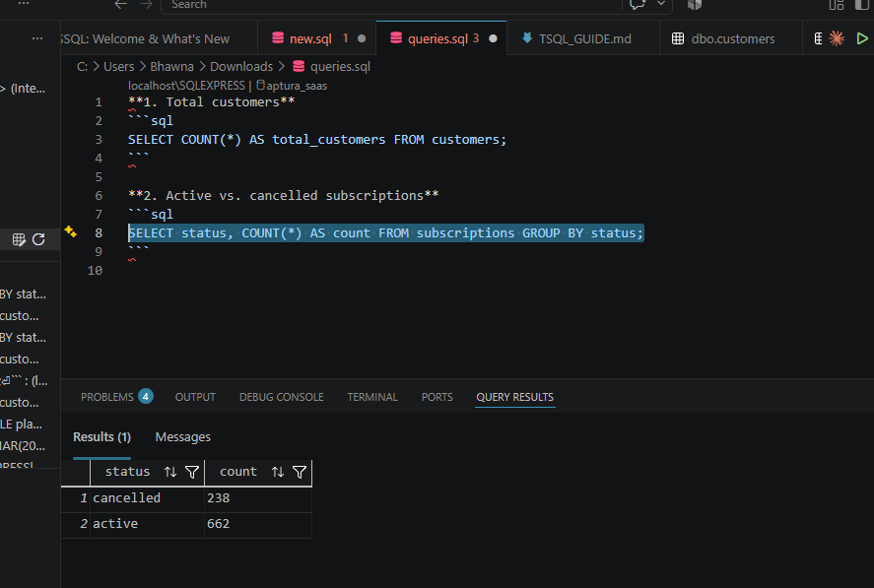Click the problems count badge 4
The image size is (874, 588).
146,396
